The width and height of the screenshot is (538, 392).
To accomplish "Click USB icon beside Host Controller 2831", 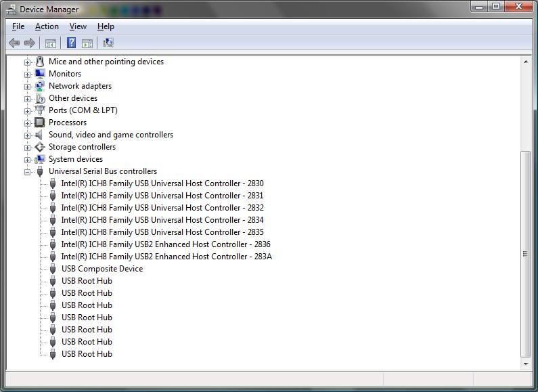I will [x=53, y=196].
